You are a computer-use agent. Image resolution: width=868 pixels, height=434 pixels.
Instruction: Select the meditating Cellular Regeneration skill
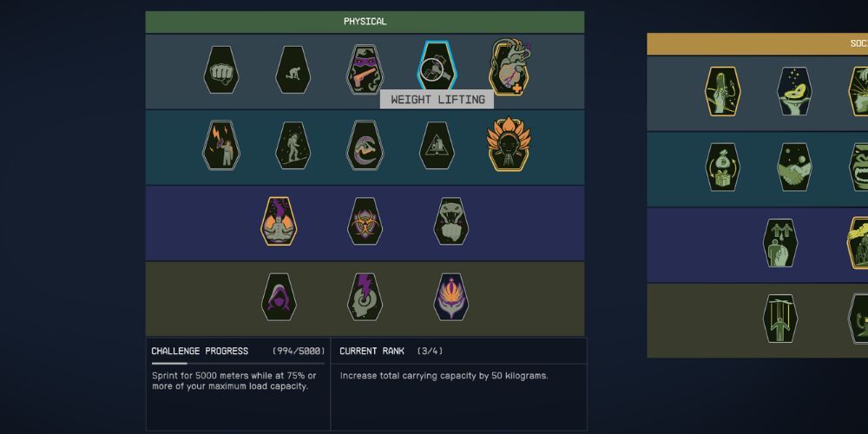click(x=279, y=221)
